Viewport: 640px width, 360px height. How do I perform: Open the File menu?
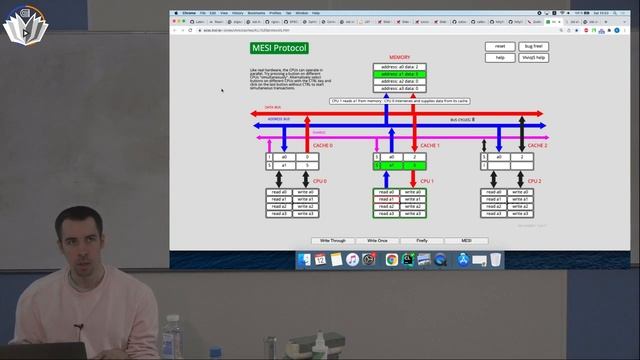203,13
